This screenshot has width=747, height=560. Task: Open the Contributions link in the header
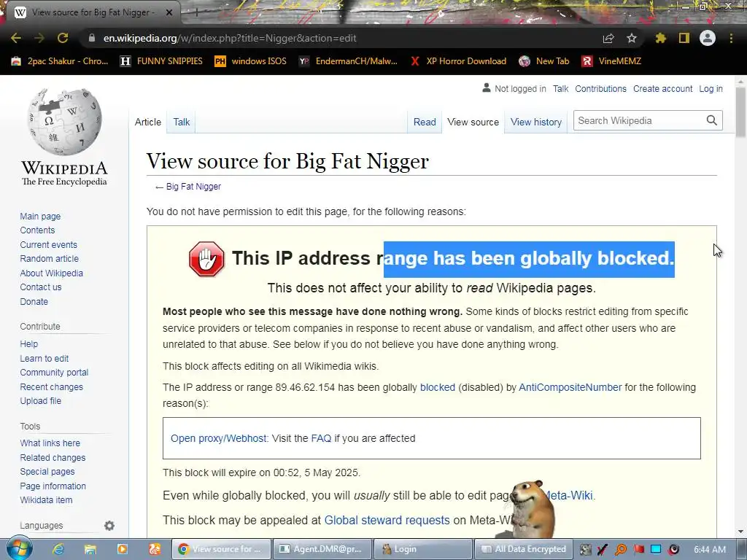pyautogui.click(x=601, y=88)
